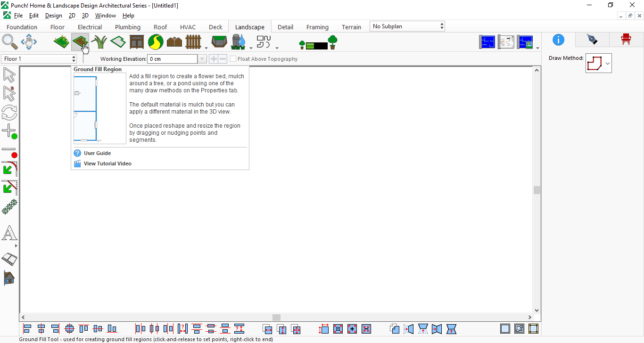Open the Working Elevation dropdown arrow
Image resolution: width=644 pixels, height=343 pixels.
click(202, 59)
